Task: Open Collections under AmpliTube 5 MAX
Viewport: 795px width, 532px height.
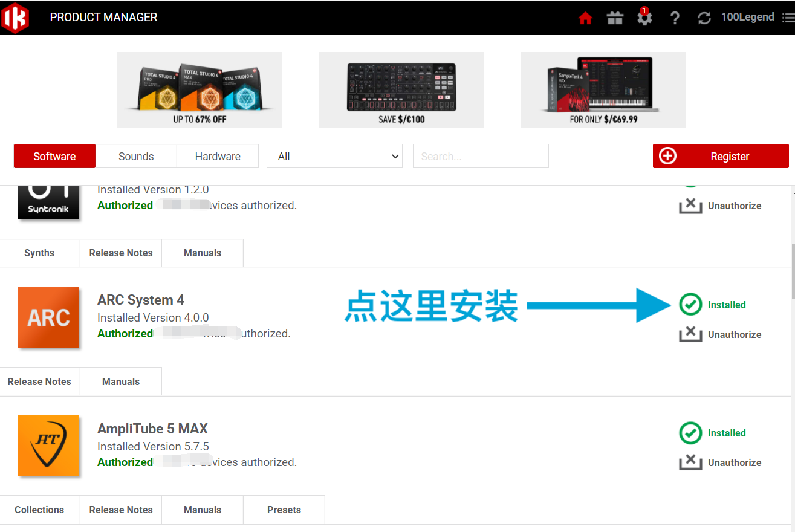Action: tap(39, 510)
